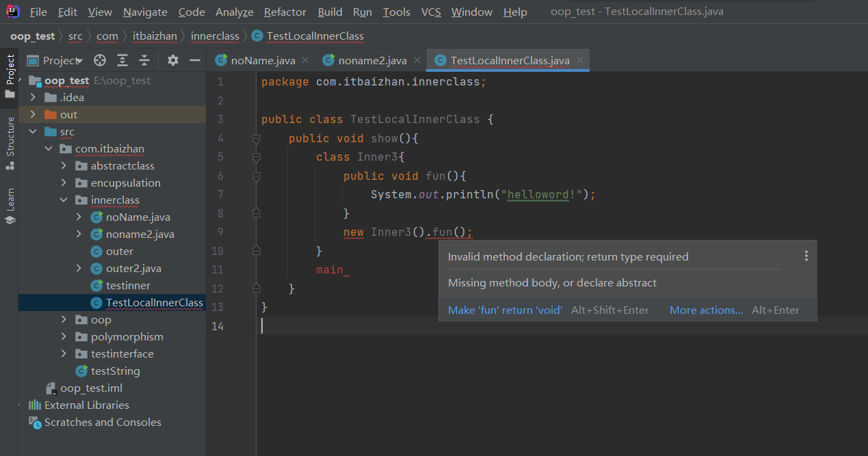
Task: Open the Analyze menu
Action: pos(235,12)
